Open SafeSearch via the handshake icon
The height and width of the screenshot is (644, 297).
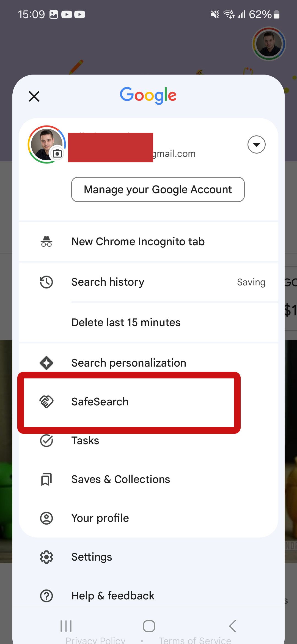[46, 402]
